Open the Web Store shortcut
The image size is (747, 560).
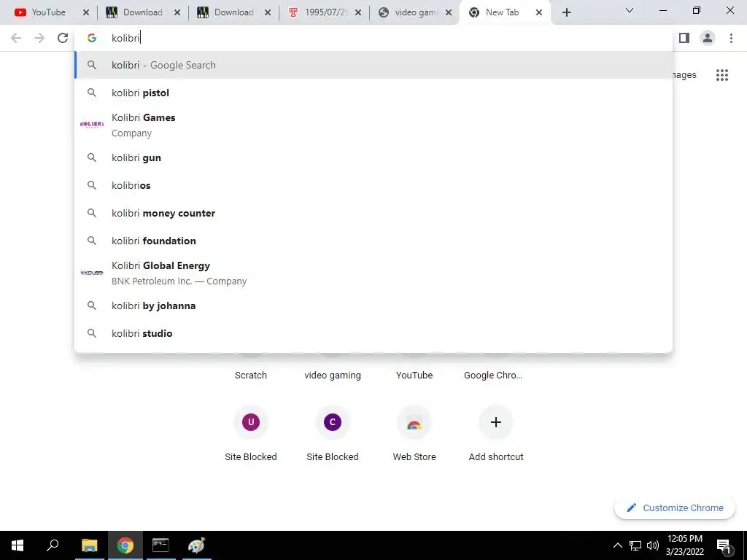(414, 435)
